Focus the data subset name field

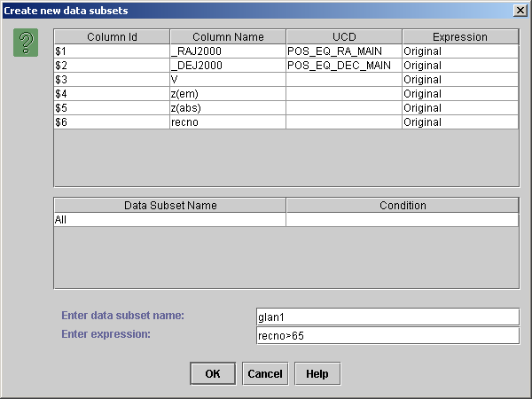coord(387,317)
